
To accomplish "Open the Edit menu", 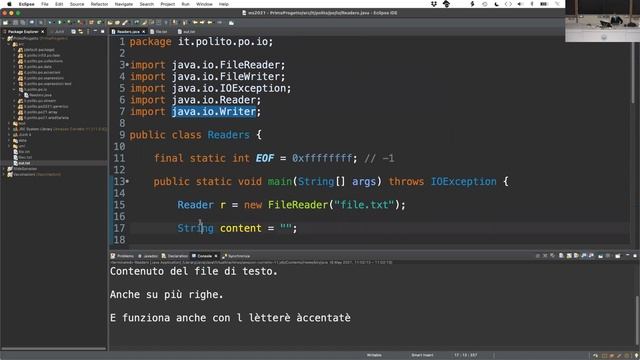I will pyautogui.click(x=59, y=4).
